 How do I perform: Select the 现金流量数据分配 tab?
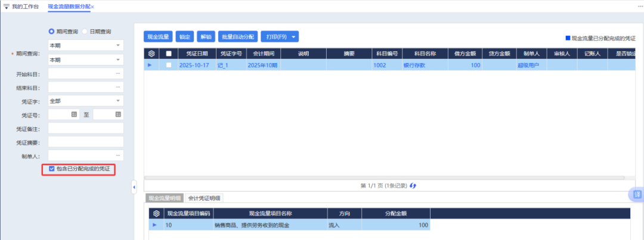click(x=69, y=7)
